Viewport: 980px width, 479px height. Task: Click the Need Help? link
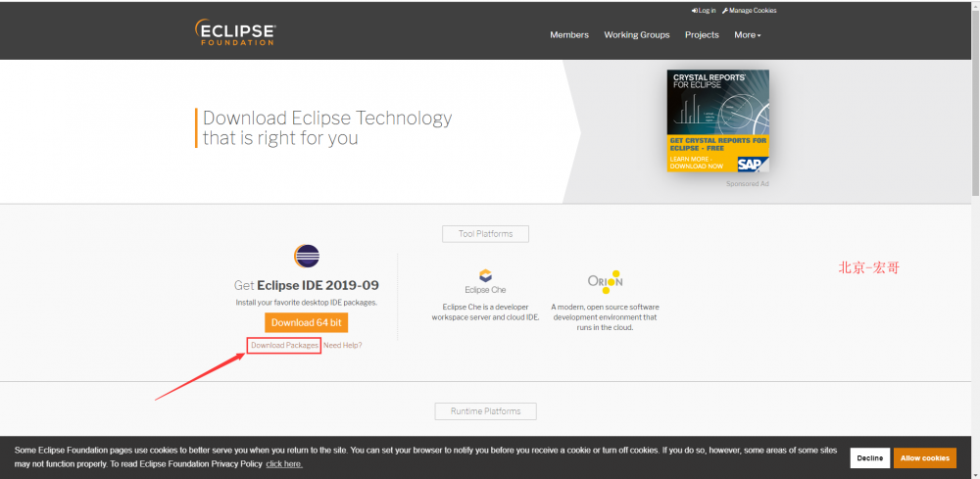click(342, 346)
